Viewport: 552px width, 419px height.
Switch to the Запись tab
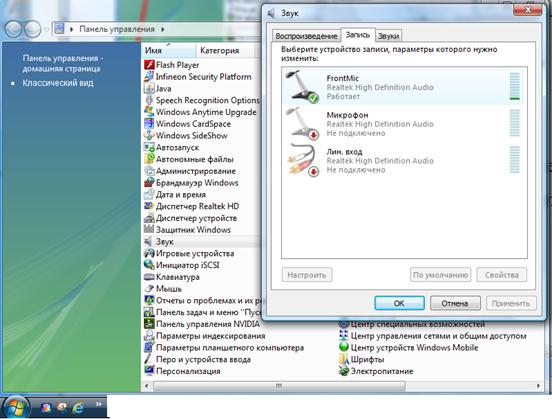(x=358, y=35)
